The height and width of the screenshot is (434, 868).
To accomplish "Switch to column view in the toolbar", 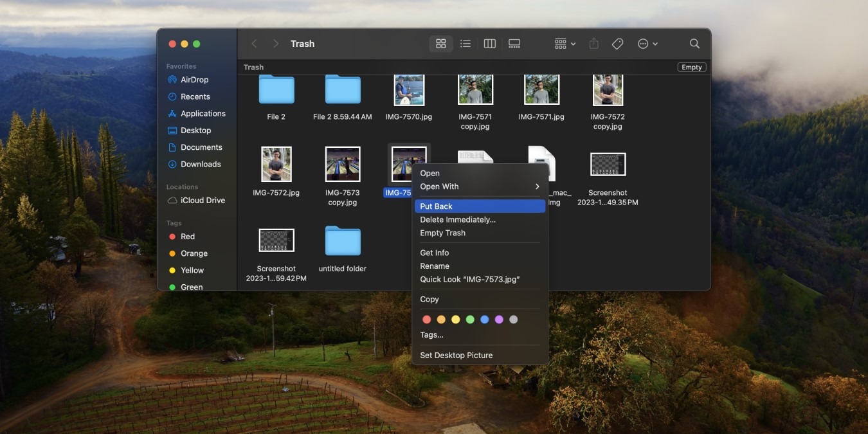I will (x=489, y=43).
